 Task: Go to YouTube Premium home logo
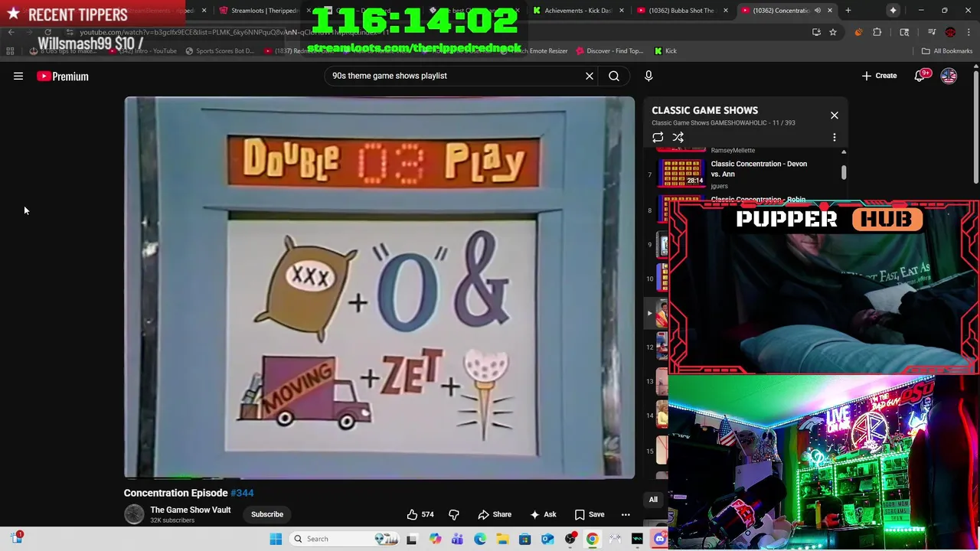tap(63, 76)
